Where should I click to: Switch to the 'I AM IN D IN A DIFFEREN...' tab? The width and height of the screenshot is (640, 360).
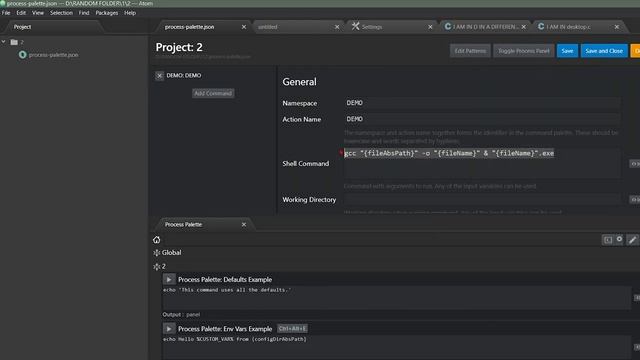486,27
